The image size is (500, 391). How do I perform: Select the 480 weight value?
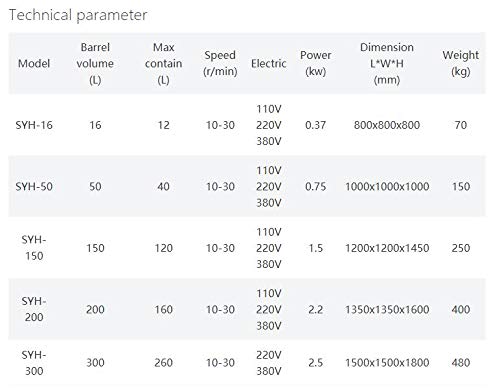(461, 363)
